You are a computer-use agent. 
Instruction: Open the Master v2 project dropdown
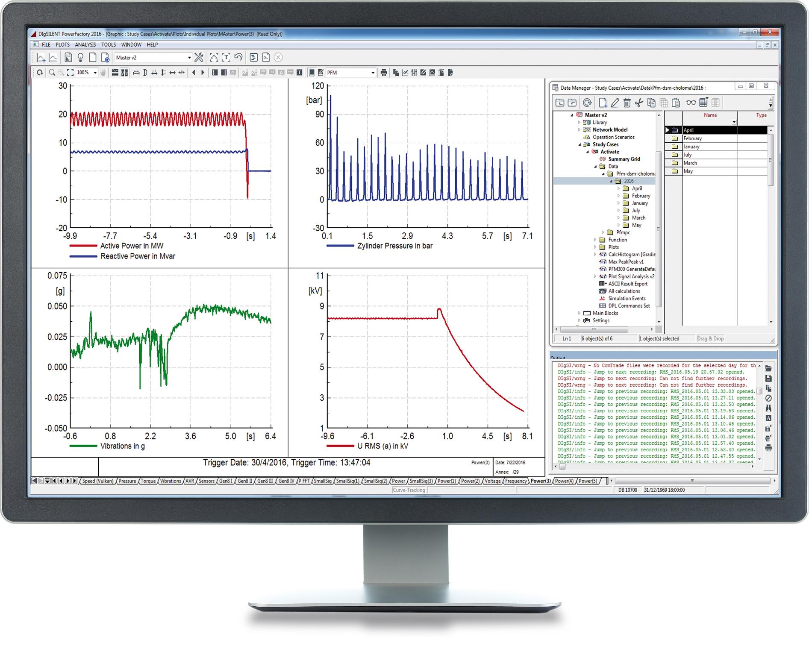[x=189, y=57]
